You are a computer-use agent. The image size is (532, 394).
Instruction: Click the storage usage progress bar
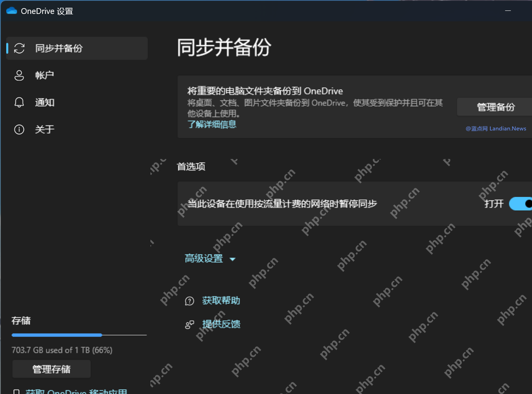79,335
